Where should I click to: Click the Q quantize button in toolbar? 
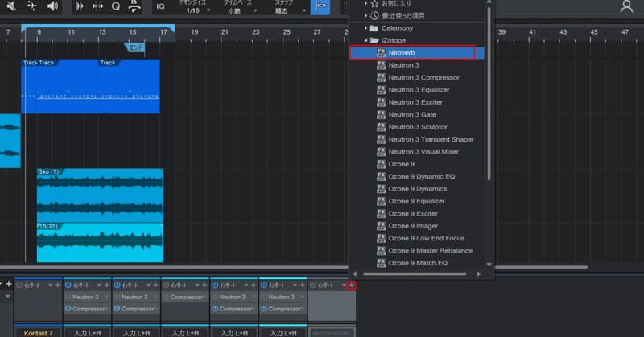pyautogui.click(x=116, y=6)
